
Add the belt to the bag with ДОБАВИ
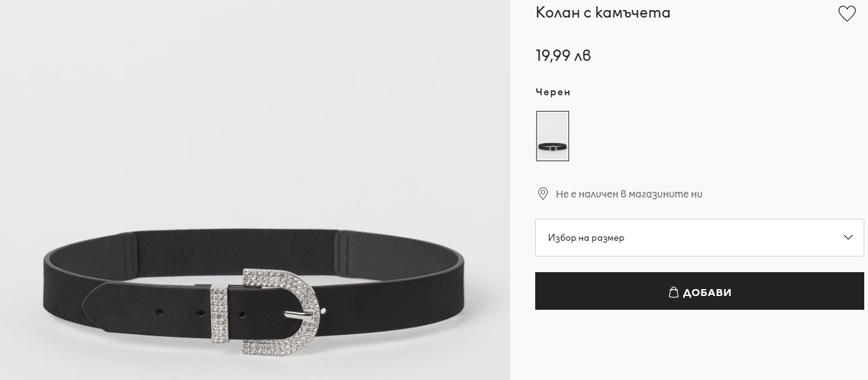pyautogui.click(x=699, y=291)
